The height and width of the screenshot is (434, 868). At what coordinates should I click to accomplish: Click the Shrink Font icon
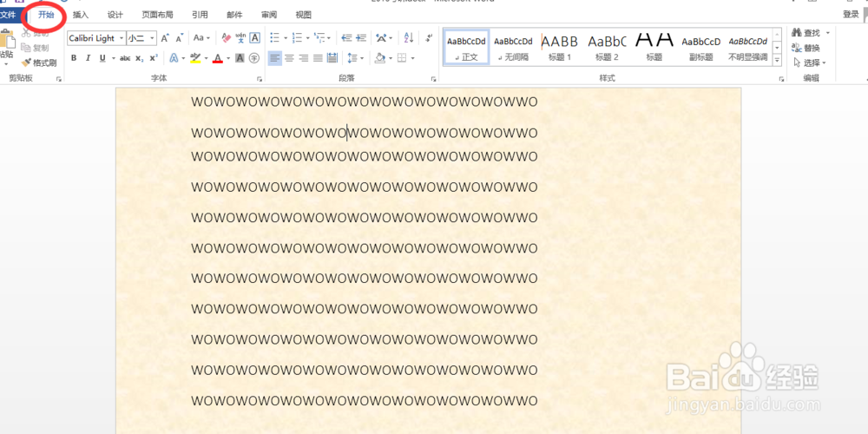(179, 38)
